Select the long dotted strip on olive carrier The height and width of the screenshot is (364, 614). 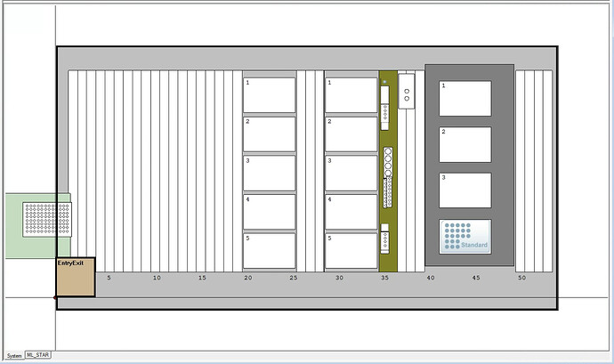(x=387, y=192)
